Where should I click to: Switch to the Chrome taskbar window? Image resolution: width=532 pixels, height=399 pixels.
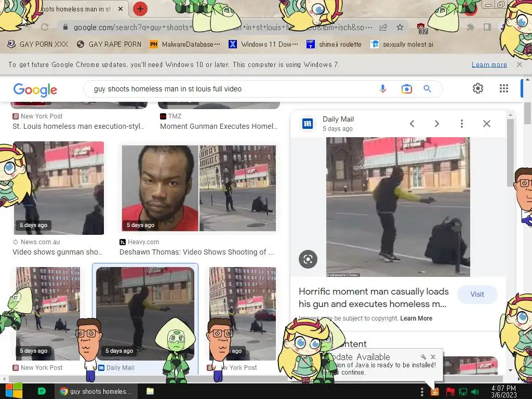tap(96, 391)
